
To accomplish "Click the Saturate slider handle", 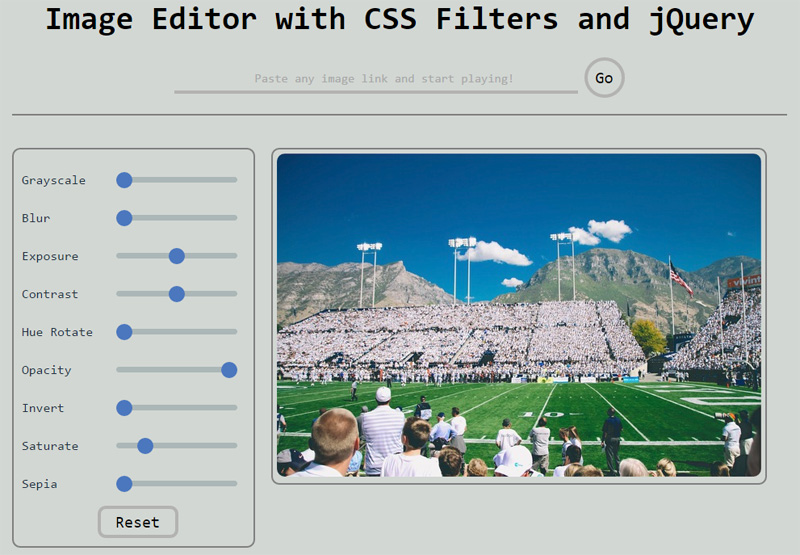I will (x=145, y=445).
